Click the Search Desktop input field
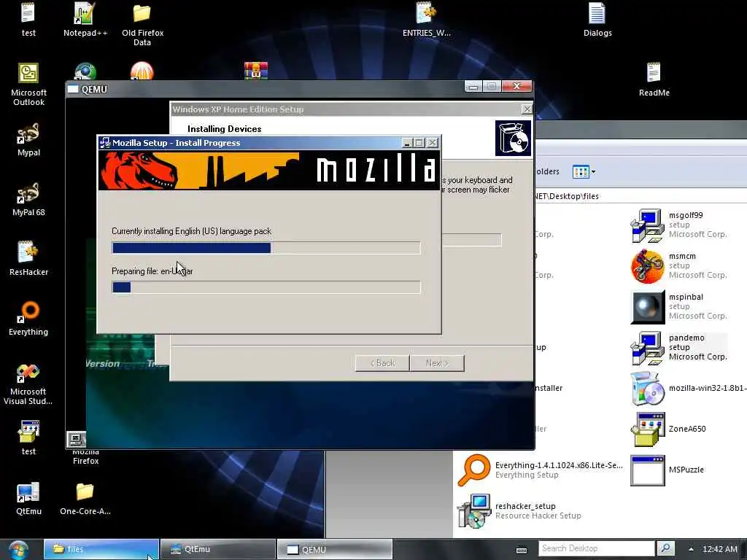Screen dimensions: 747x560 click(597, 548)
